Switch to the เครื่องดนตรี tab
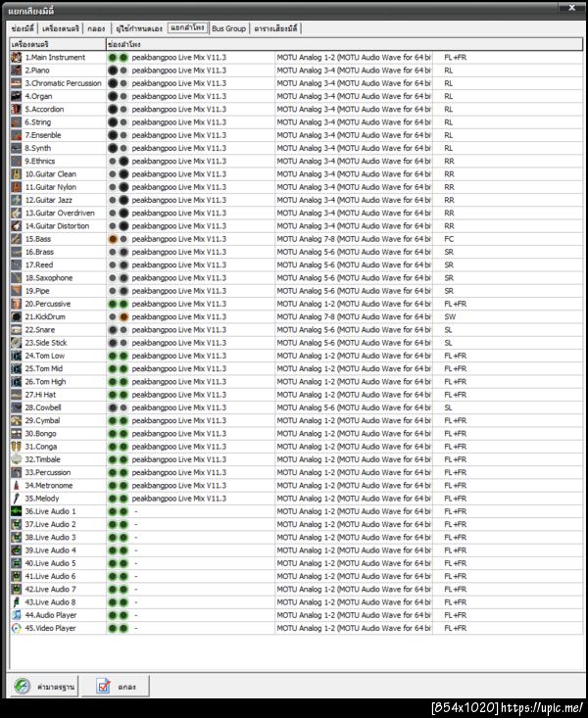Screen dimensions: 588x718 [61, 28]
